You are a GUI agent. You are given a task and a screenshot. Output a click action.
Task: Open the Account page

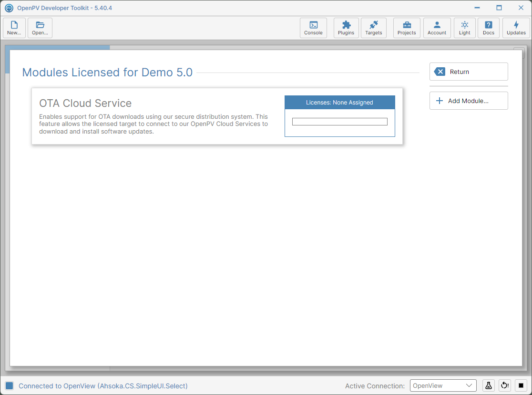coord(437,28)
